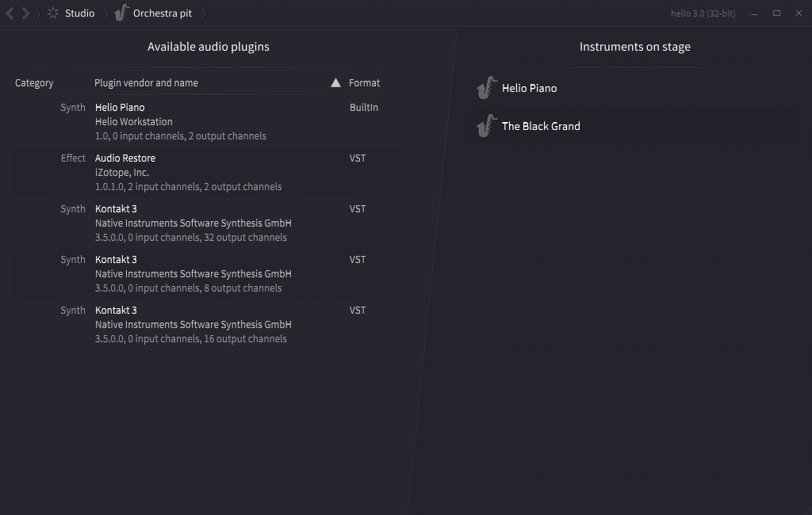Viewport: 812px width, 515px height.
Task: Select Kontakt 3 with 32 output channels
Action: [x=209, y=223]
